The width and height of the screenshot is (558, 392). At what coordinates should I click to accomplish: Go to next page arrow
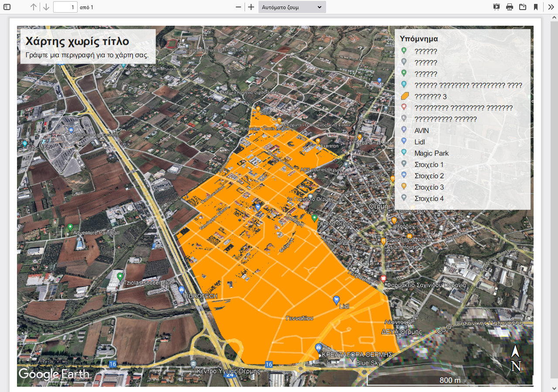[46, 7]
